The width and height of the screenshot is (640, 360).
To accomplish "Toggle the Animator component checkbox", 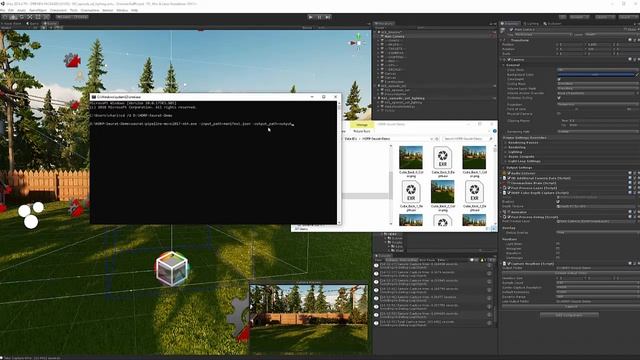I will (509, 212).
